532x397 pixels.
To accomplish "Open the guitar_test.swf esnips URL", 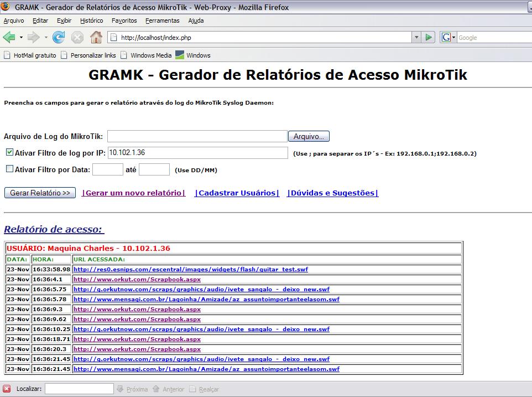I will (x=191, y=269).
